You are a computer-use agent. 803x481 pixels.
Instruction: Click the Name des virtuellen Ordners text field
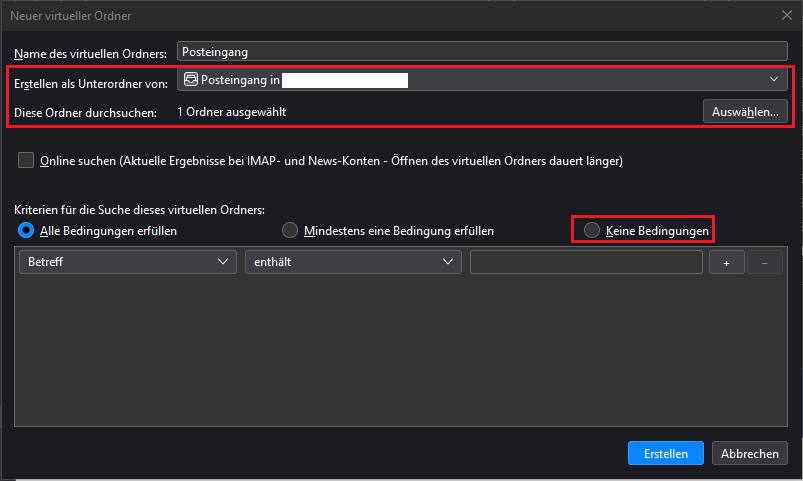482,52
